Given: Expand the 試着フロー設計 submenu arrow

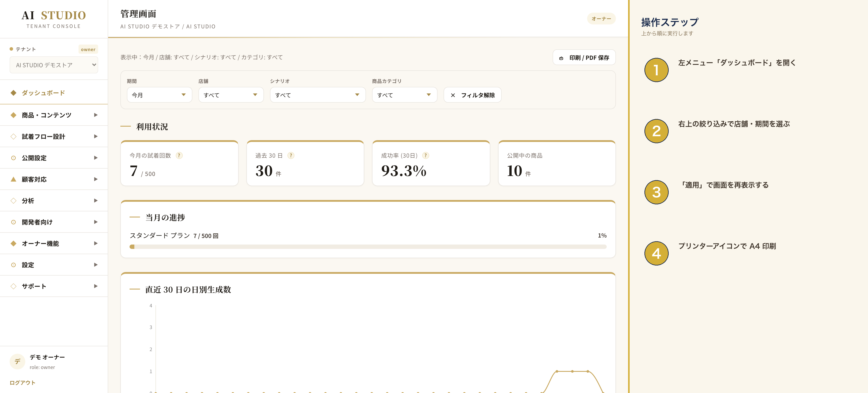Looking at the screenshot, I should point(96,137).
